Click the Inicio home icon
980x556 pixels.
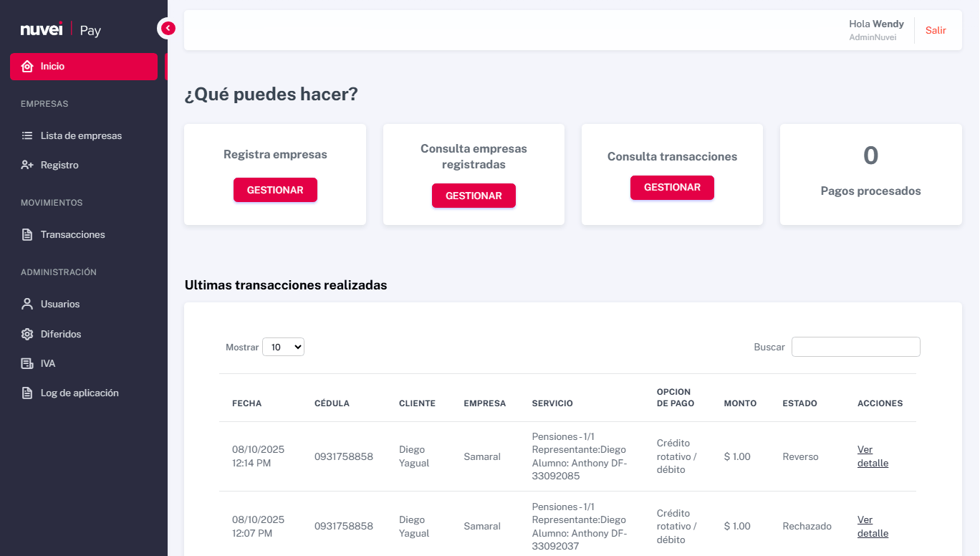click(x=27, y=66)
